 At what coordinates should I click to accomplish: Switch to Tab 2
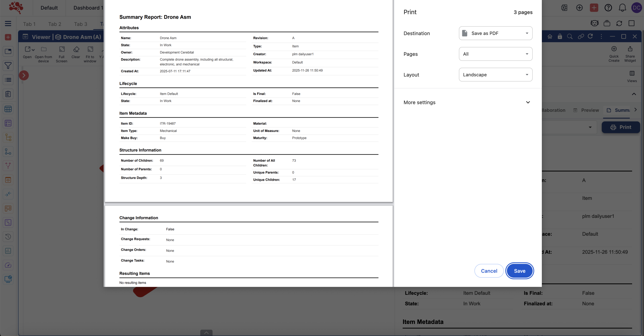55,24
